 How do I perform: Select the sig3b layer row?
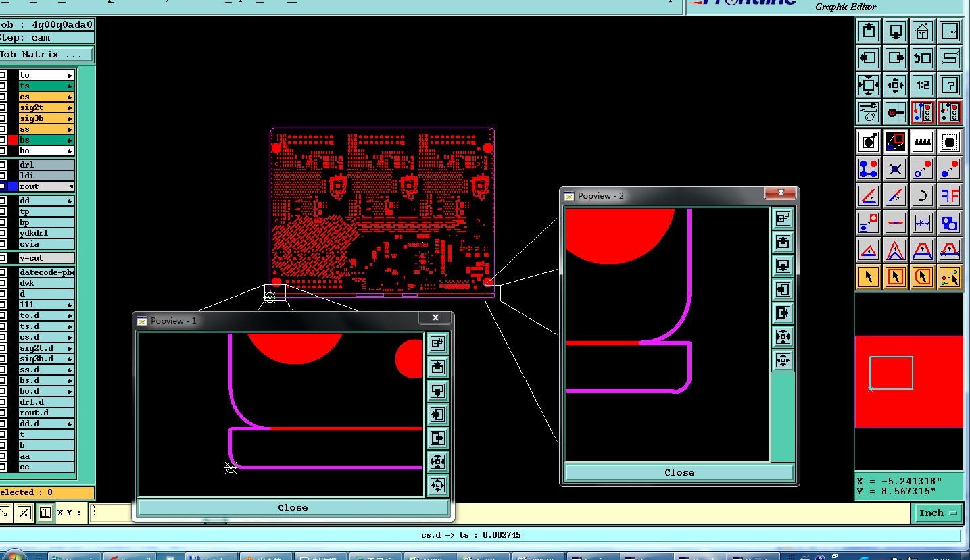46,118
